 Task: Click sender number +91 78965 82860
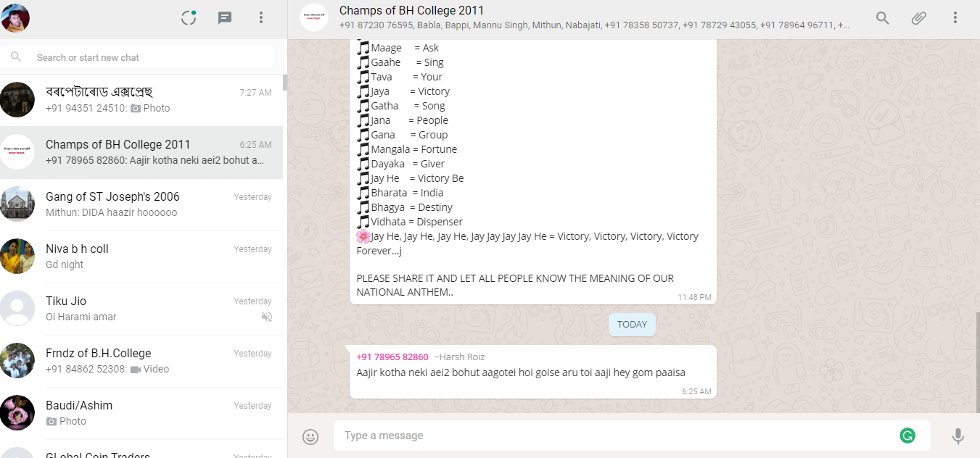tap(392, 357)
